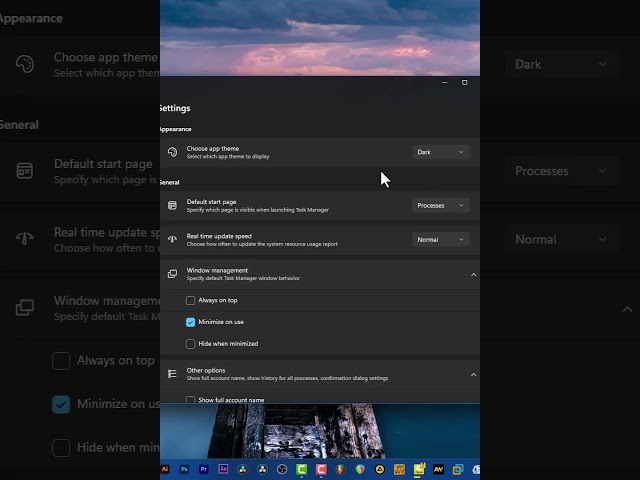
Task: Open Adobe Photoshop from the taskbar
Action: pos(184,469)
